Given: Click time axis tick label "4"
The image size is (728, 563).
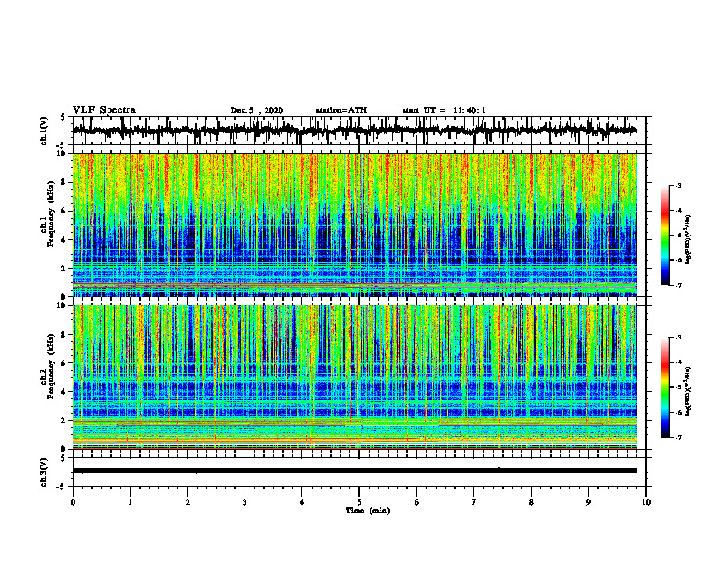Looking at the screenshot, I should click(302, 502).
